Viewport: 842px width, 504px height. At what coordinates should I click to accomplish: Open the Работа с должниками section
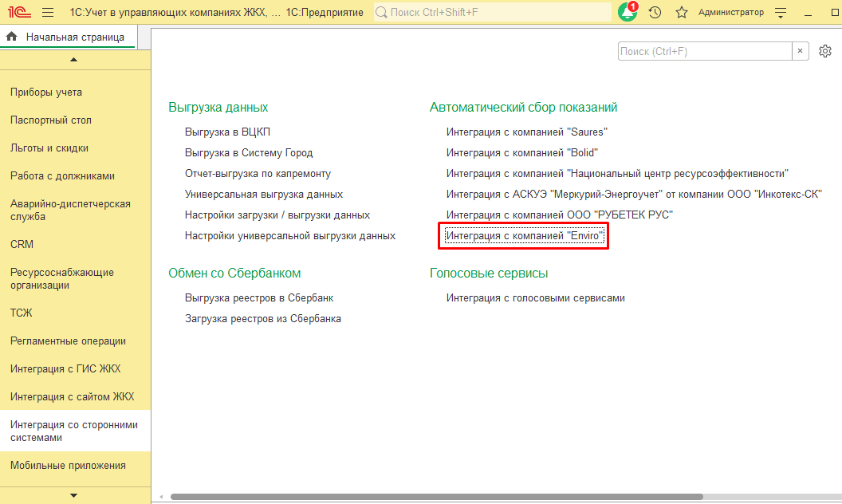pos(62,175)
